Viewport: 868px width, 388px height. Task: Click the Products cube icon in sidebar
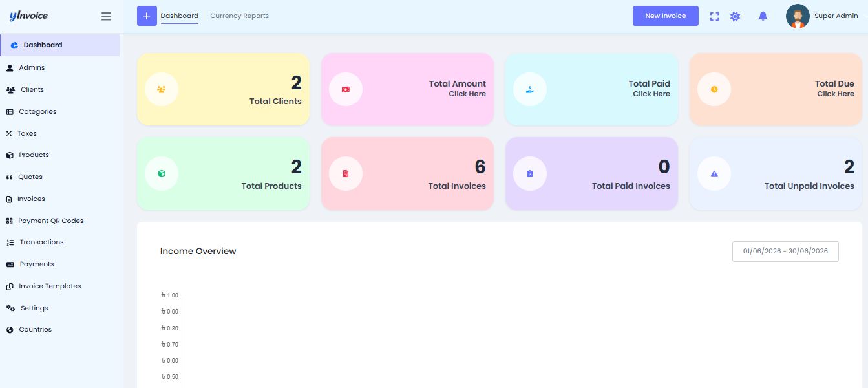click(10, 155)
